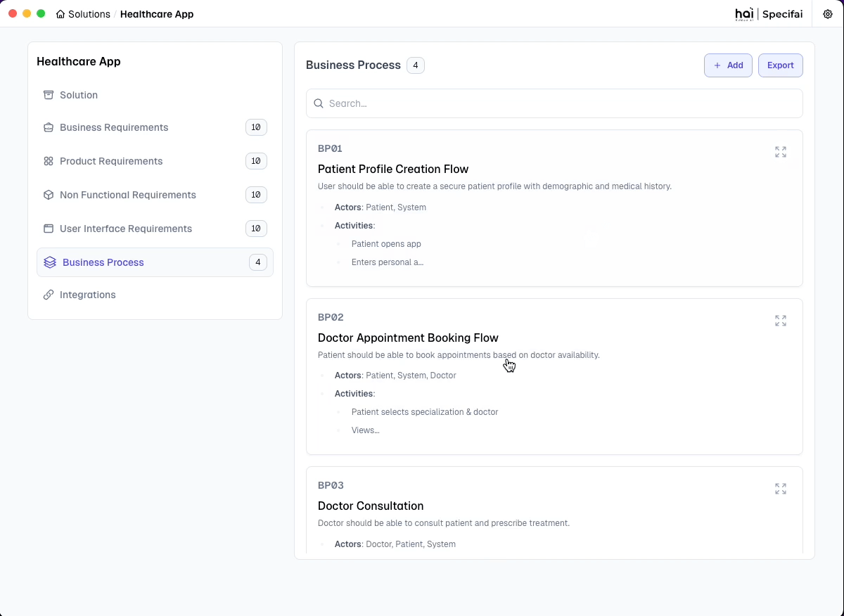
Task: Click the Business Process layers icon
Action: pos(50,262)
